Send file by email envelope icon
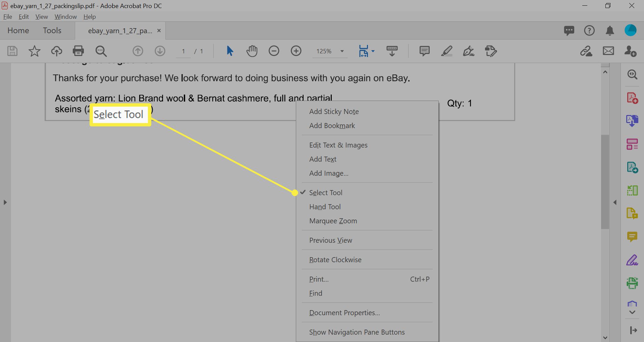 (x=608, y=51)
